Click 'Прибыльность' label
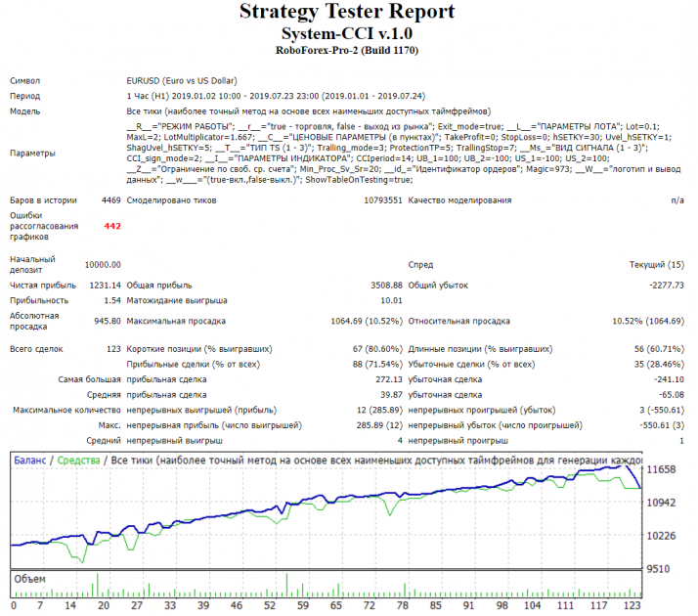 39,300
